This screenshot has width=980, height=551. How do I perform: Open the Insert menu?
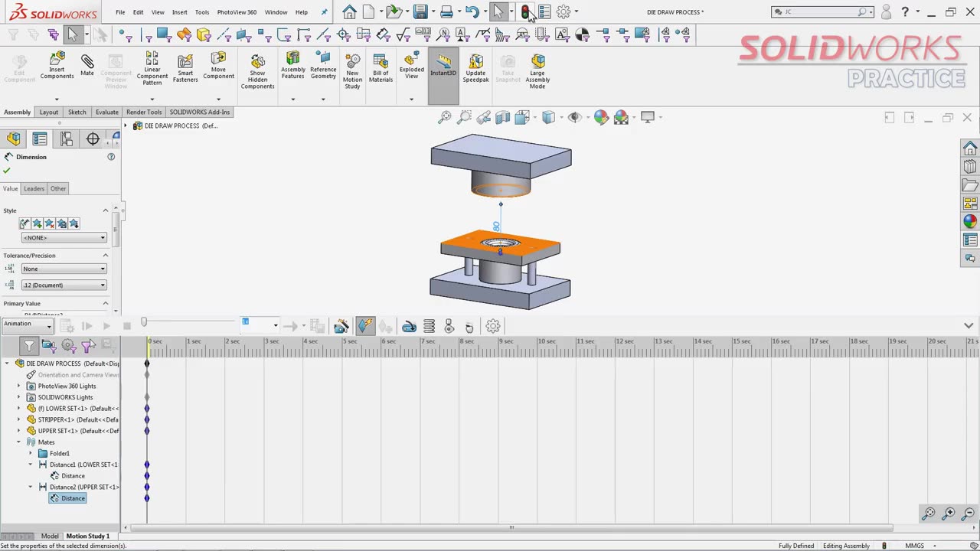[179, 12]
